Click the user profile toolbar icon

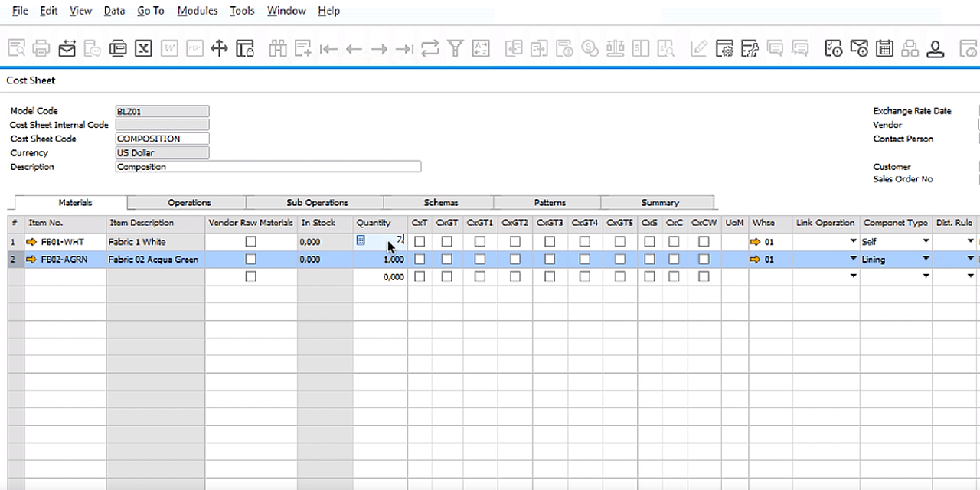[x=935, y=49]
